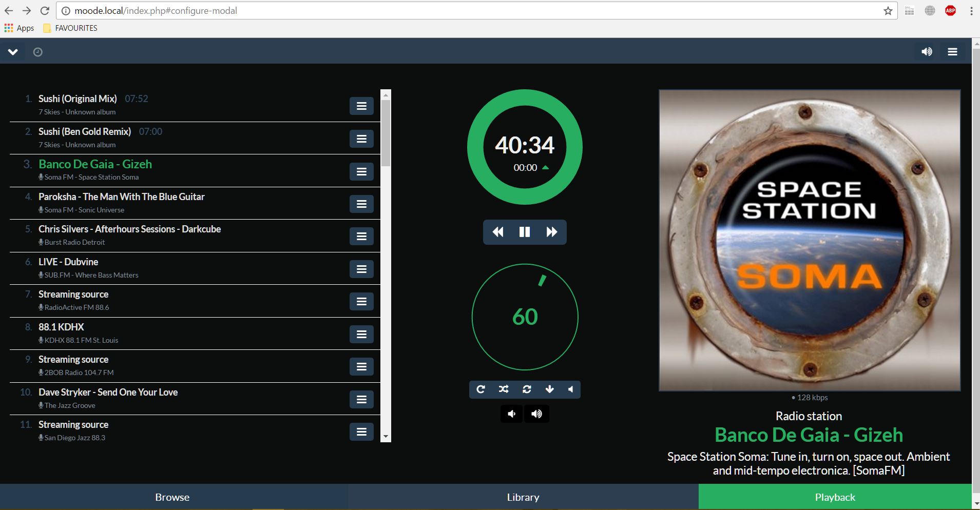The image size is (980, 510).
Task: Open the Apps bookmarks shortcut
Action: tap(19, 28)
